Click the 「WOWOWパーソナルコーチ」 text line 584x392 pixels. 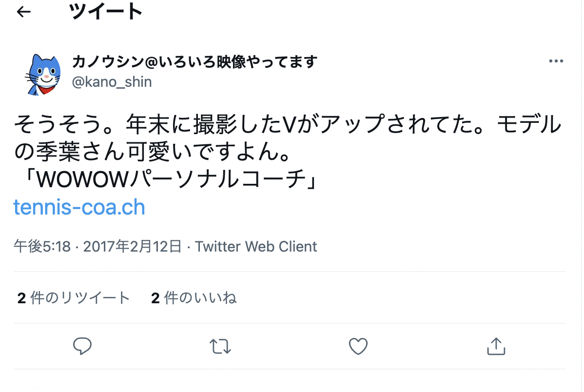(166, 179)
